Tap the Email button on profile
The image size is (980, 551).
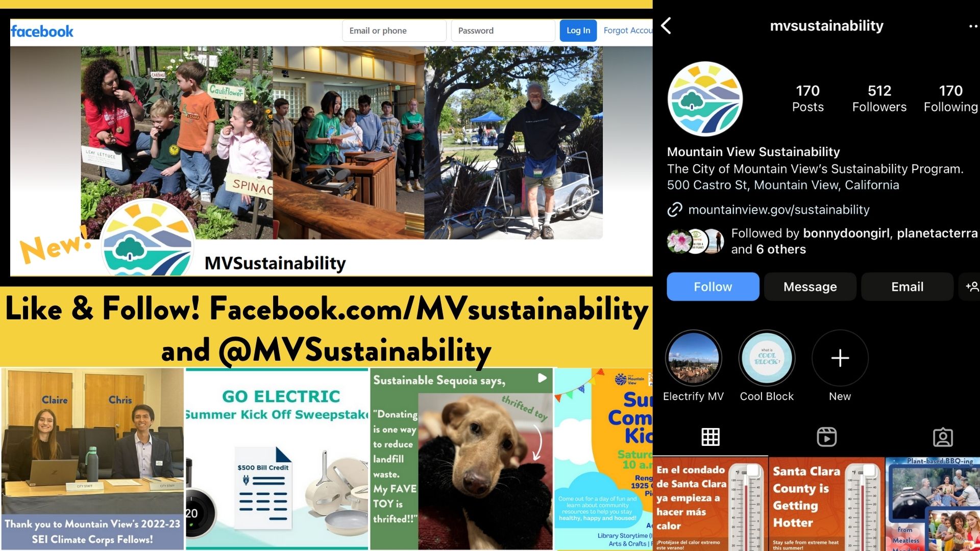[x=907, y=287]
